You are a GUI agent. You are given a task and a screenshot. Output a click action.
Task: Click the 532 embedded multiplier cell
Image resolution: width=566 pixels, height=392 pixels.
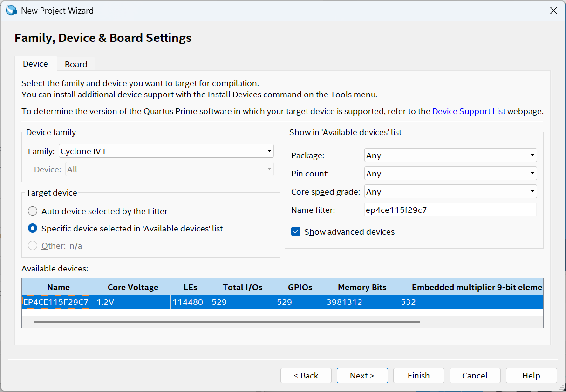471,302
